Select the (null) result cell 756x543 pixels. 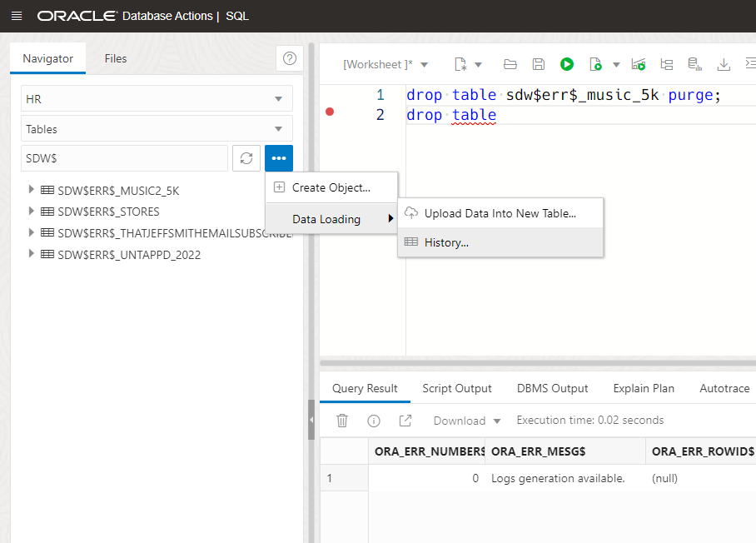pyautogui.click(x=701, y=478)
